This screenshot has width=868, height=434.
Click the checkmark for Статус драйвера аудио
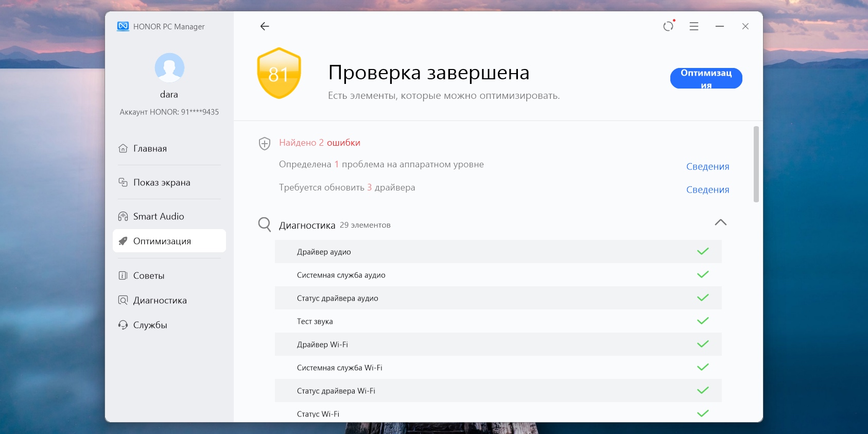703,298
